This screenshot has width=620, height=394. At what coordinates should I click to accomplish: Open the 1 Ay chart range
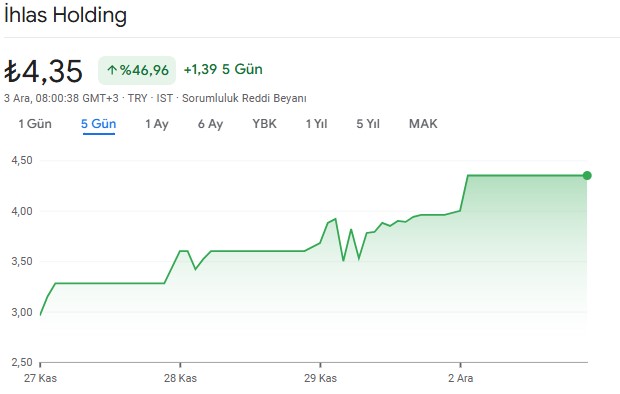(x=157, y=124)
